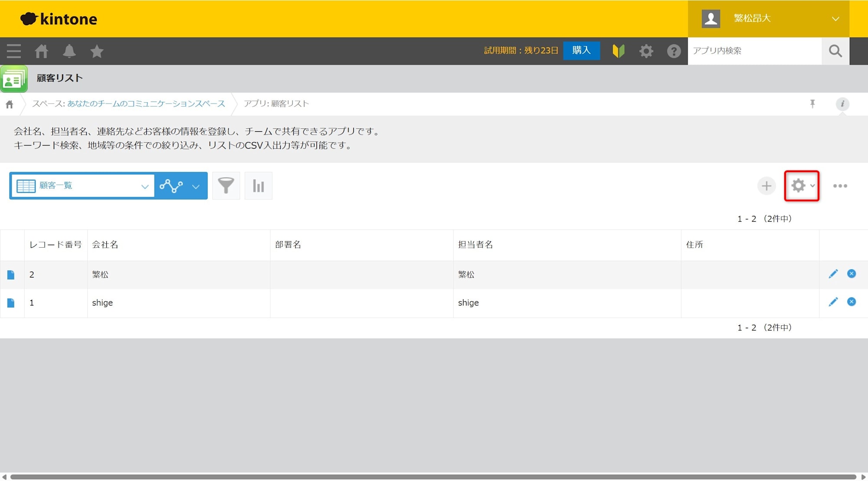
Task: Open the global settings gear in dark toolbar
Action: (x=646, y=51)
